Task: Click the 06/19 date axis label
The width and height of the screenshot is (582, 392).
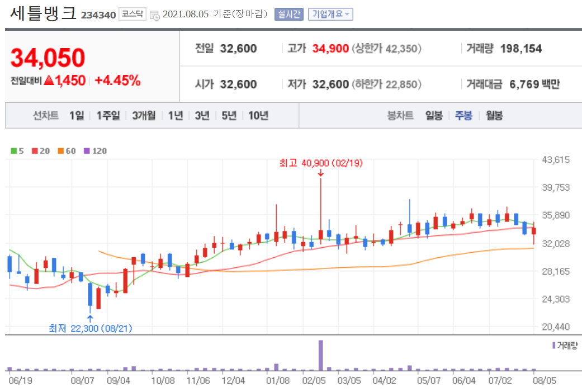Action: point(21,381)
